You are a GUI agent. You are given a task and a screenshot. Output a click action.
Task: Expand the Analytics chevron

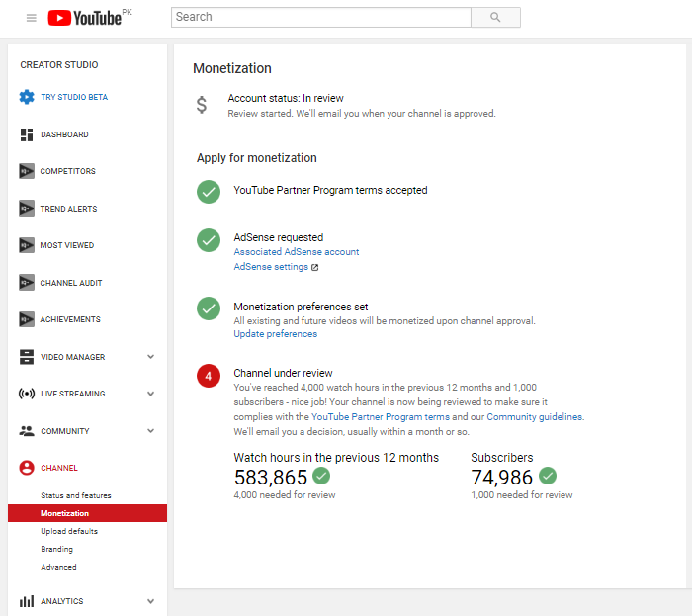point(151,601)
